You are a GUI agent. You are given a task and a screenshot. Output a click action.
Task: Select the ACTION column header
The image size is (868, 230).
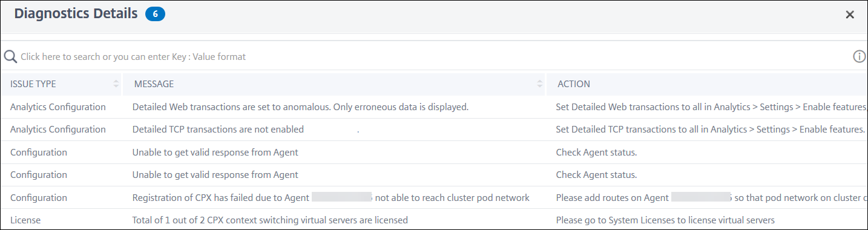(574, 84)
